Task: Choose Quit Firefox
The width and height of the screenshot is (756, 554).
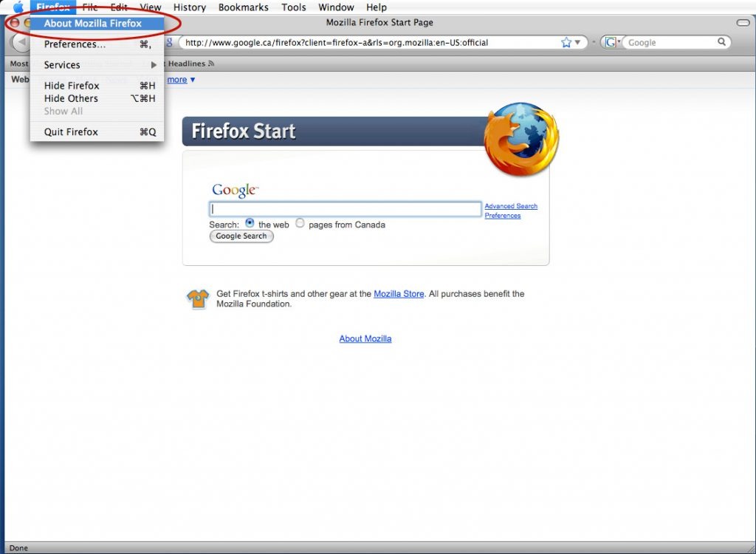Action: 97,131
